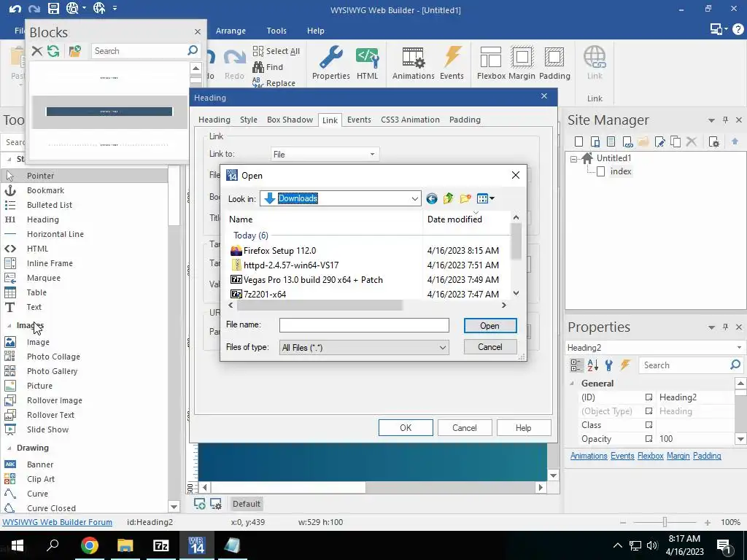Screen dimensions: 747x560
Task: Collapse the General properties group
Action: coord(572,384)
